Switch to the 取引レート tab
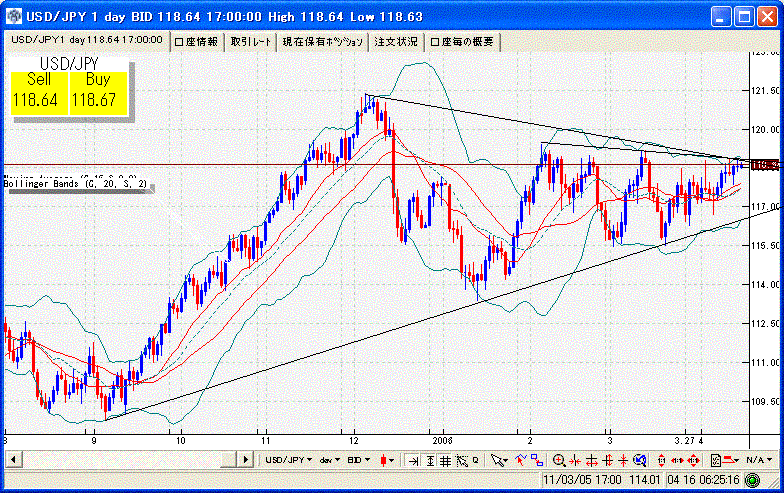Screen dimensions: 784x493 tap(250, 42)
